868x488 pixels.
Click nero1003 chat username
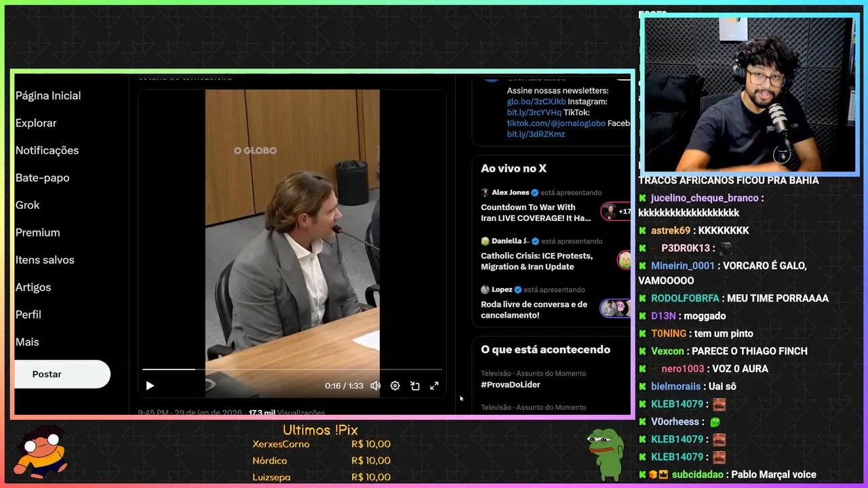683,369
